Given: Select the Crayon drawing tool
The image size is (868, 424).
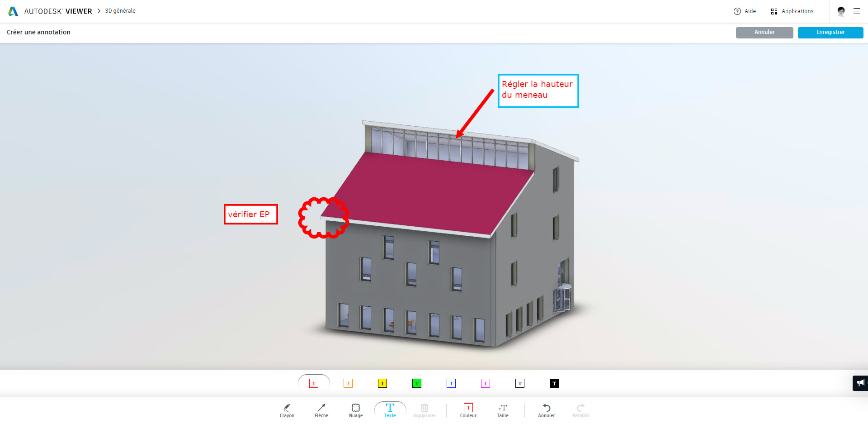Looking at the screenshot, I should pyautogui.click(x=287, y=410).
